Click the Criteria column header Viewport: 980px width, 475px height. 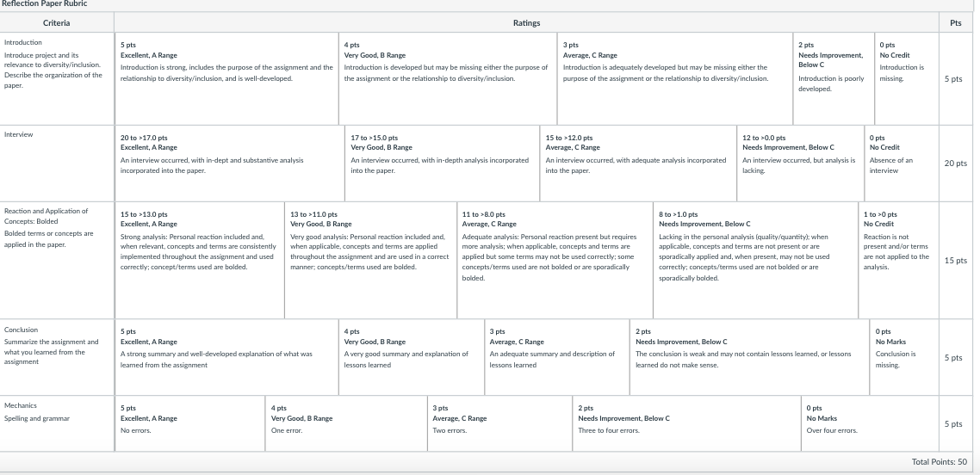pyautogui.click(x=57, y=22)
